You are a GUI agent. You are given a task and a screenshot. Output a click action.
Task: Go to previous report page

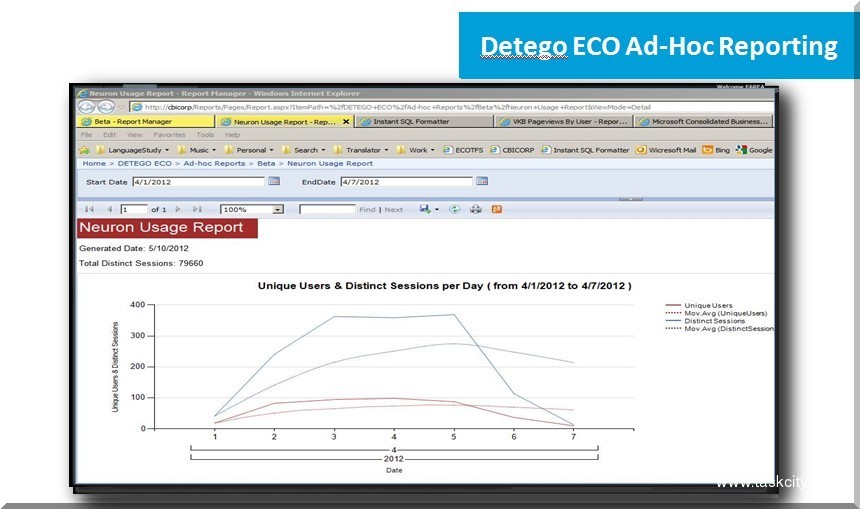109,209
